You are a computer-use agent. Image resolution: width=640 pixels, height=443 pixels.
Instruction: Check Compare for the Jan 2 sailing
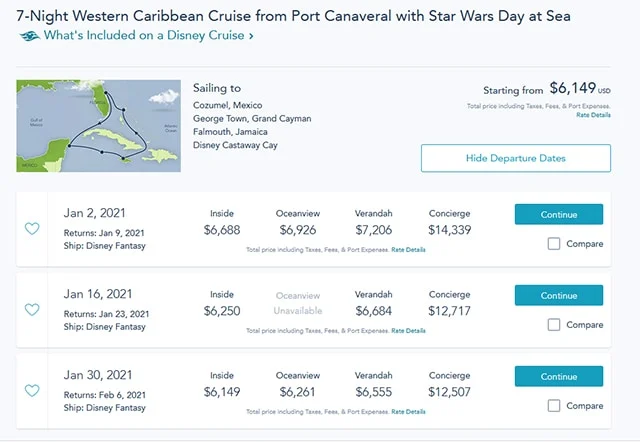pos(553,244)
